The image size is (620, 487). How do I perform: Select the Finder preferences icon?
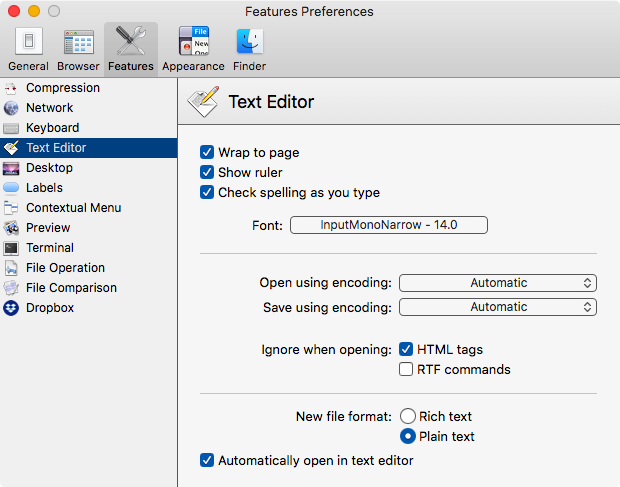coord(250,41)
